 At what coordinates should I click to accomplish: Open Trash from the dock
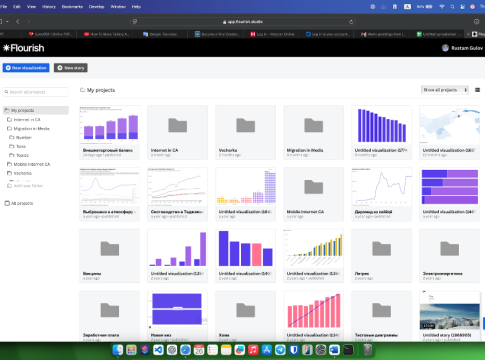pyautogui.click(x=367, y=350)
